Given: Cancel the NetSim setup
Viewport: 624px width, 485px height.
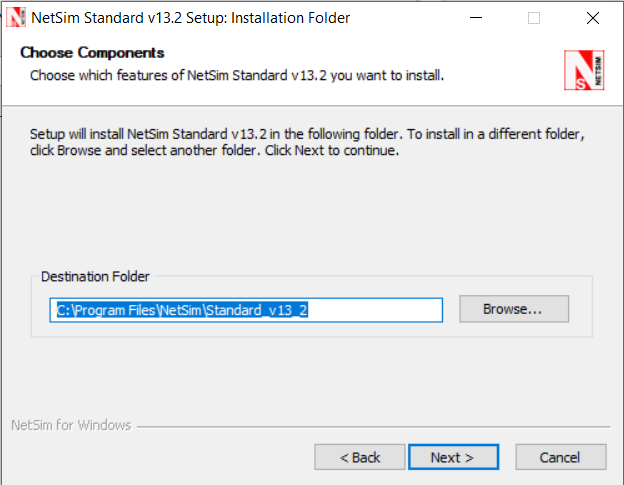Looking at the screenshot, I should (559, 457).
